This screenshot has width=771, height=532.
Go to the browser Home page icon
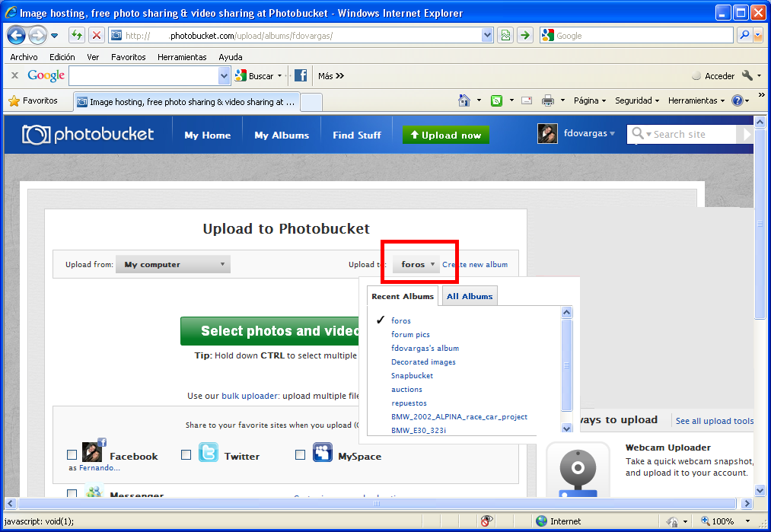pyautogui.click(x=464, y=100)
